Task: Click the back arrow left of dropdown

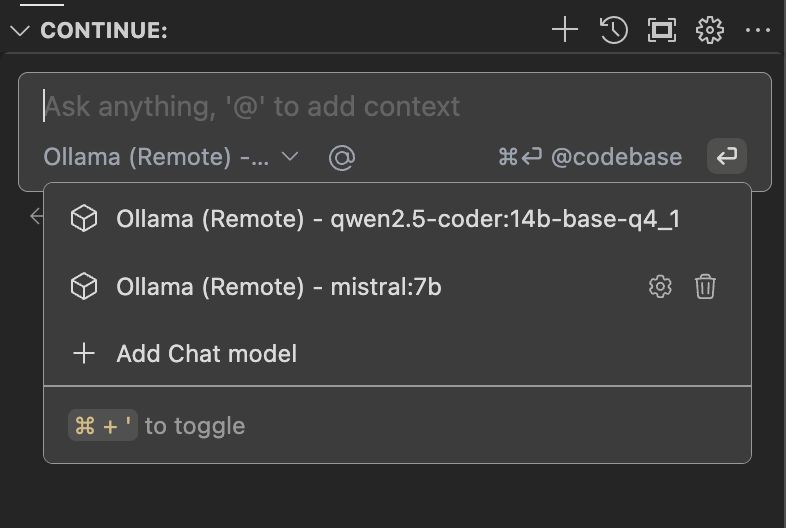Action: point(37,215)
